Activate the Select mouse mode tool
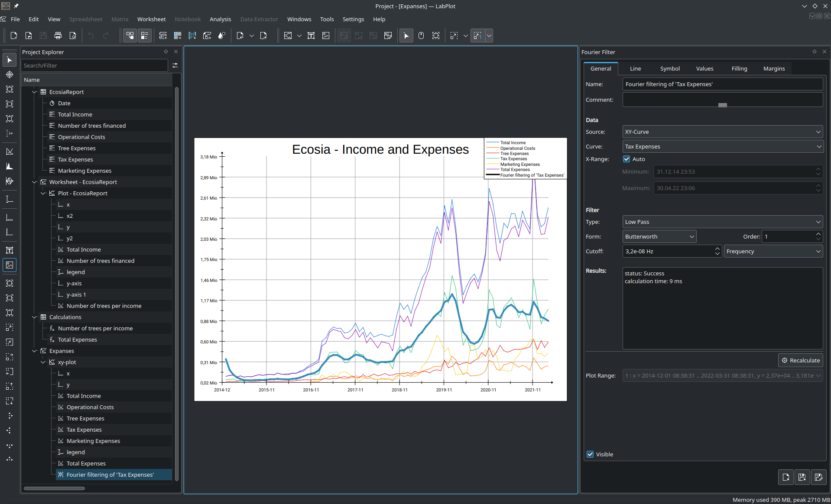This screenshot has width=831, height=504. [406, 36]
